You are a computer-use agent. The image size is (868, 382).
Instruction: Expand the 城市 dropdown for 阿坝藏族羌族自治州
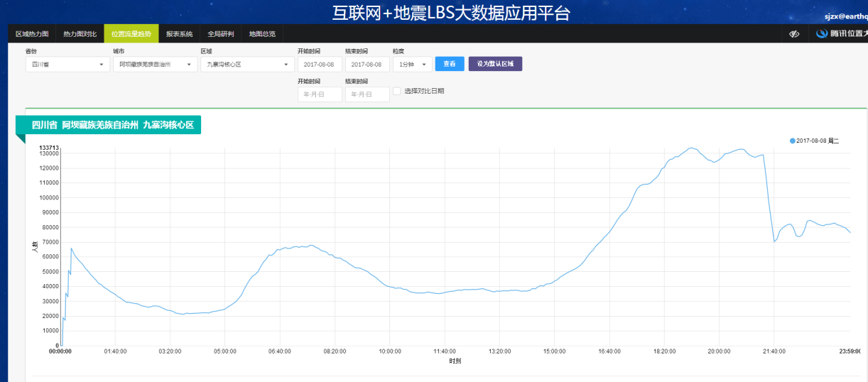click(154, 65)
